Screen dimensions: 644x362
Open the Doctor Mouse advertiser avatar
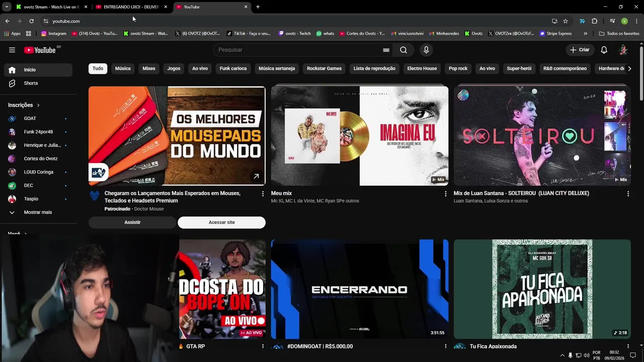tap(95, 195)
